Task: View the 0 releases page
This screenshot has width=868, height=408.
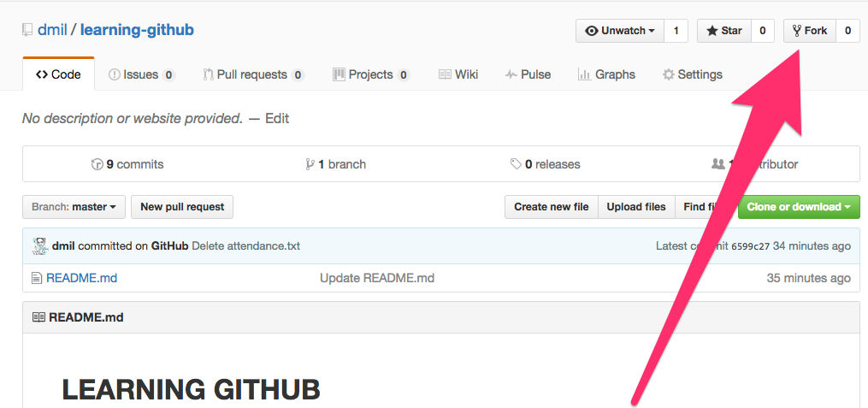Action: click(546, 164)
